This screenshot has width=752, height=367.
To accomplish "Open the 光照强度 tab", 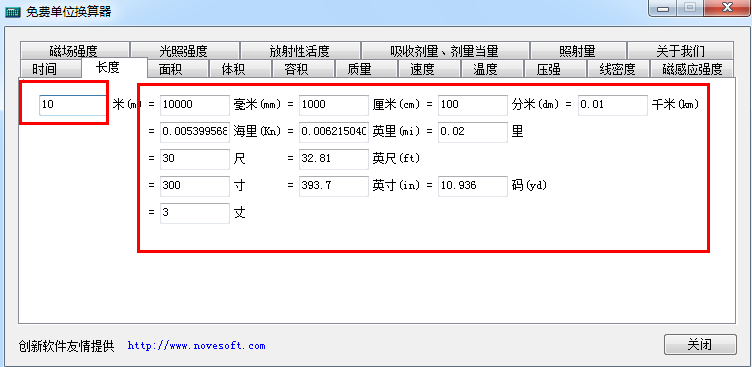I will pos(185,50).
